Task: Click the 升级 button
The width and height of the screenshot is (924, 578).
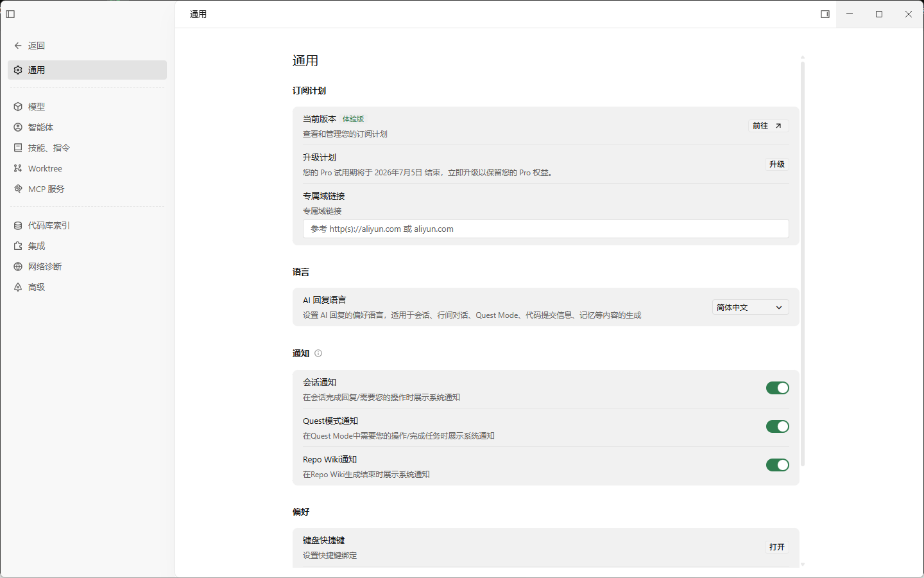Action: coord(777,164)
